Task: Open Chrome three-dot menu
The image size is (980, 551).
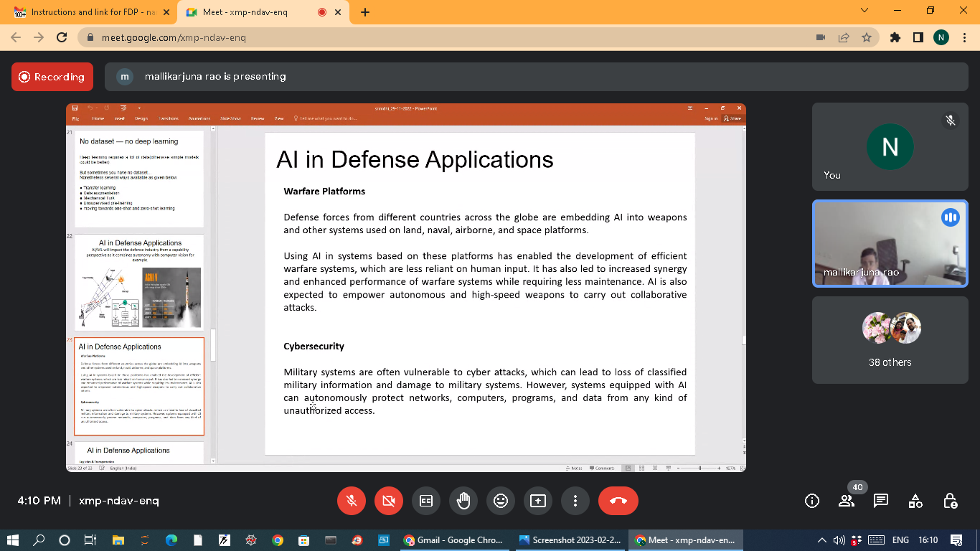Action: click(x=964, y=37)
